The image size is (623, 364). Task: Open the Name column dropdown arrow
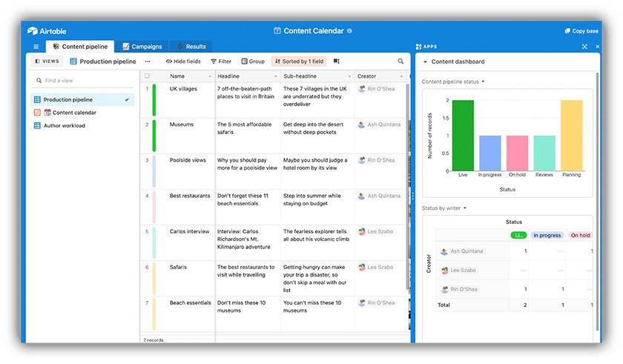[210, 76]
